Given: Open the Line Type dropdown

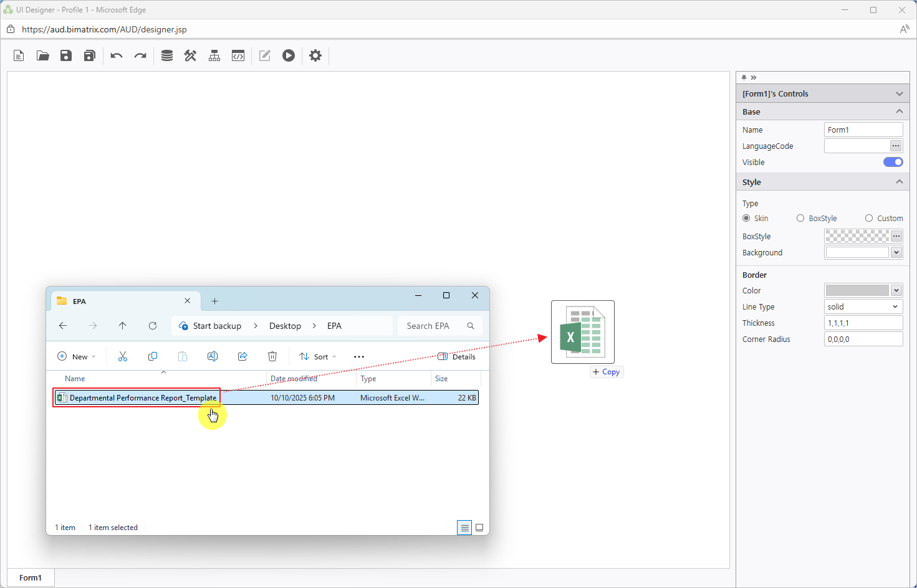Looking at the screenshot, I should coord(896,306).
